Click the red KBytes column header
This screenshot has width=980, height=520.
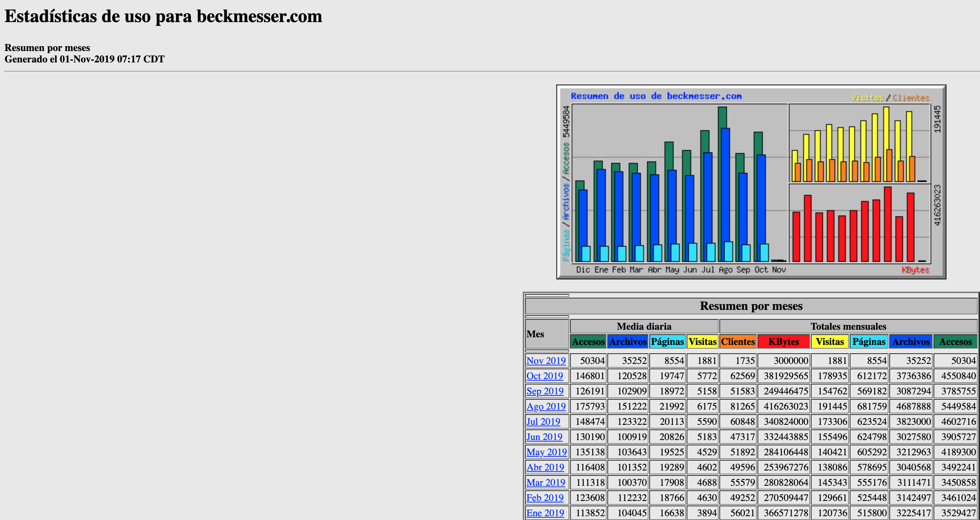click(x=783, y=341)
